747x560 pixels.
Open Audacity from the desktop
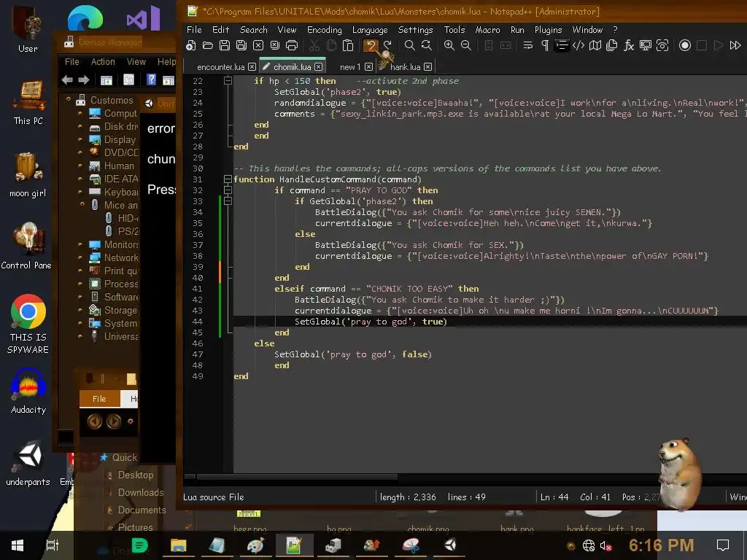pyautogui.click(x=28, y=392)
